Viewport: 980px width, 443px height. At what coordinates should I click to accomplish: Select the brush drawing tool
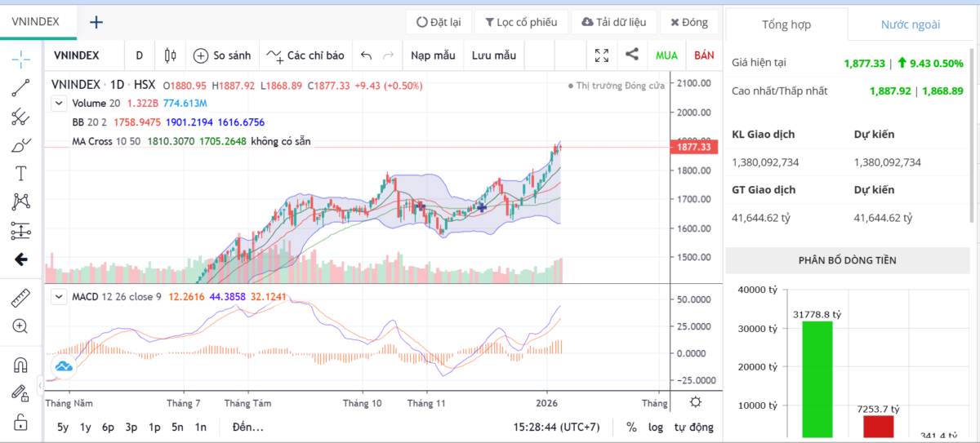coord(20,145)
